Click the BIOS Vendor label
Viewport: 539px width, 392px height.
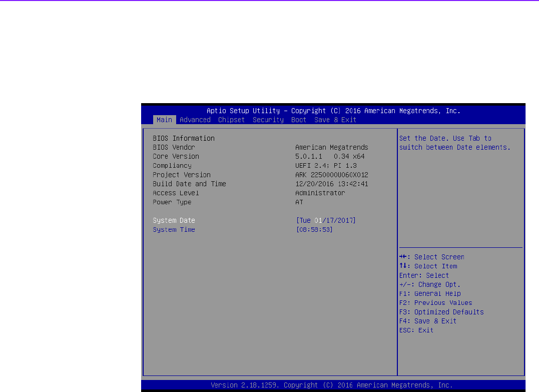[x=174, y=147]
